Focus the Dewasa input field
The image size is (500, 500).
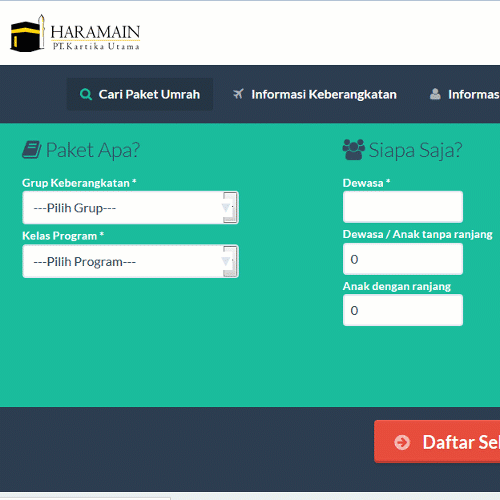point(403,207)
